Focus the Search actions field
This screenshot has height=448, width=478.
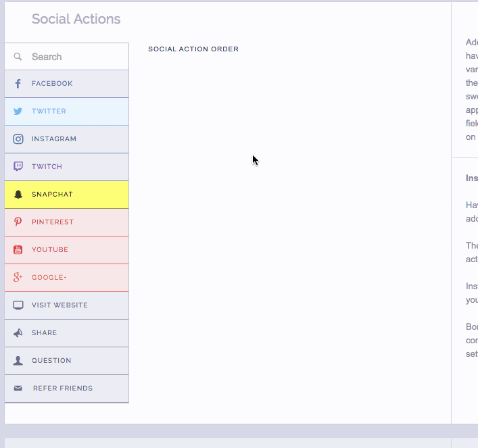click(x=67, y=57)
